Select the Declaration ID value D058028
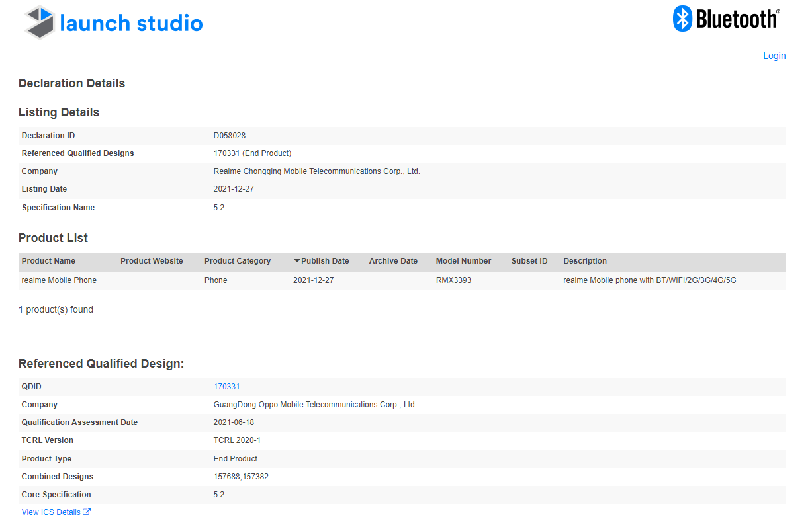The height and width of the screenshot is (521, 812). tap(230, 136)
